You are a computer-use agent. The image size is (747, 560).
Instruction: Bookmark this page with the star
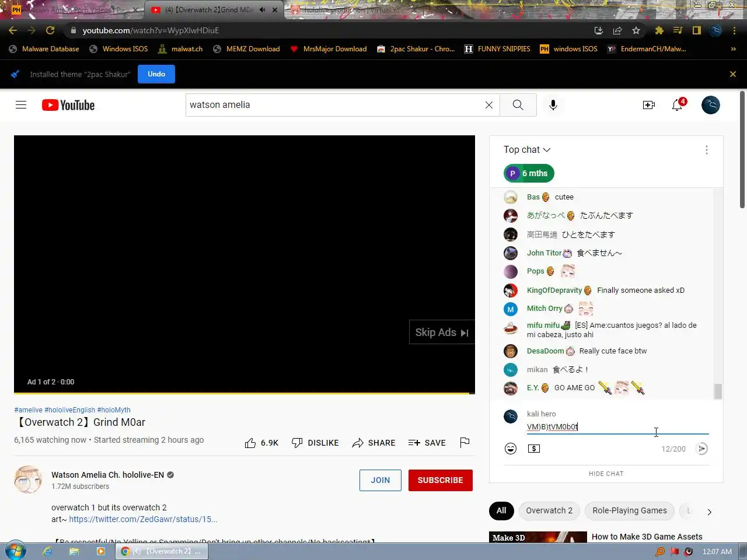(636, 30)
